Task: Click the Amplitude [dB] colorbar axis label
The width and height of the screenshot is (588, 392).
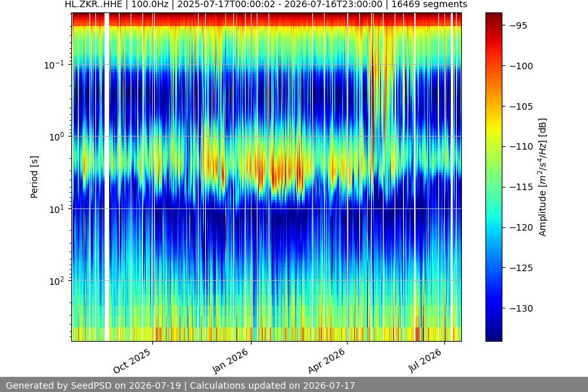Action: coord(543,177)
